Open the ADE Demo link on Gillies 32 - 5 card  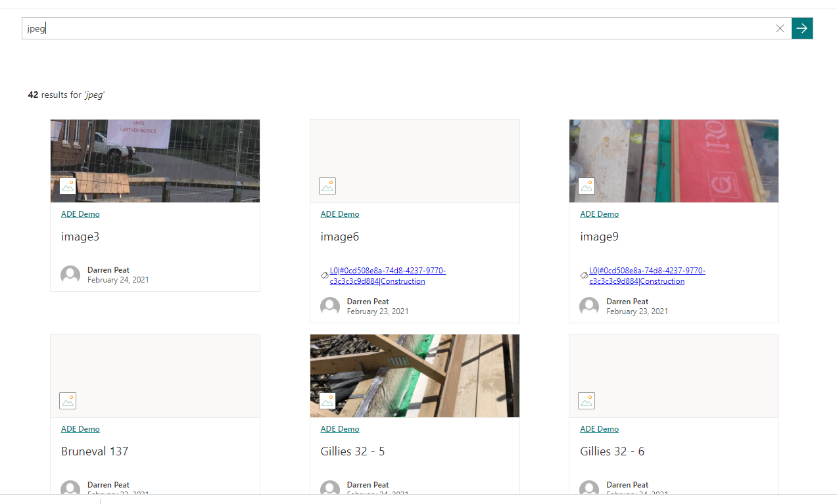pyautogui.click(x=340, y=429)
